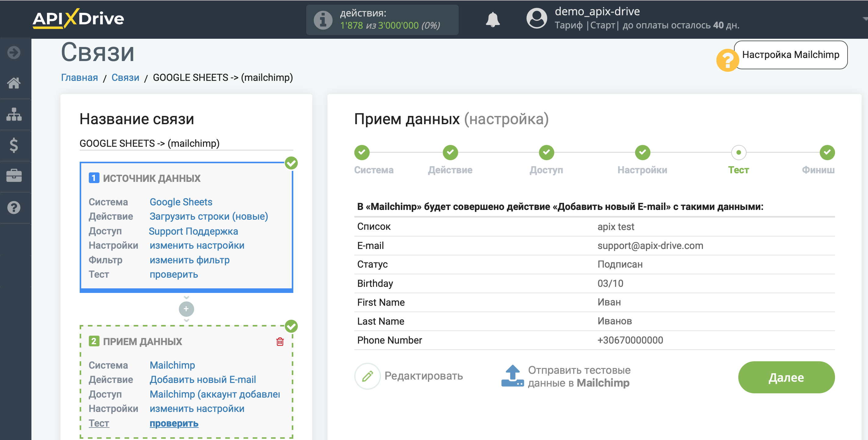
Task: Click изменить фильтр link
Action: click(189, 260)
